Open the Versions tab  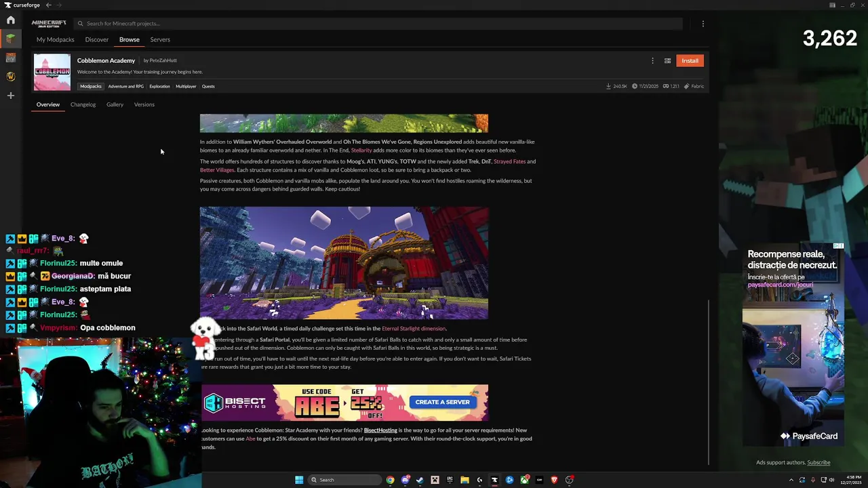point(144,104)
